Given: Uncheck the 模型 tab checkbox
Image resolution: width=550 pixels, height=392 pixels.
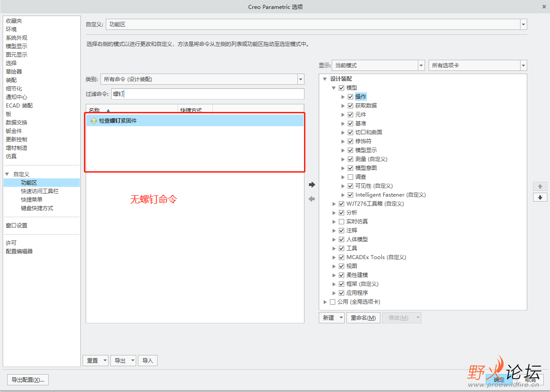Looking at the screenshot, I should click(x=342, y=88).
